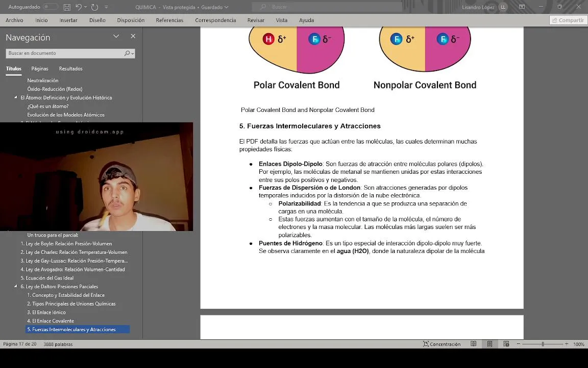Go to 2. Tipos Principales de Uniones Químicas
This screenshot has height=368, width=588.
pos(71,304)
